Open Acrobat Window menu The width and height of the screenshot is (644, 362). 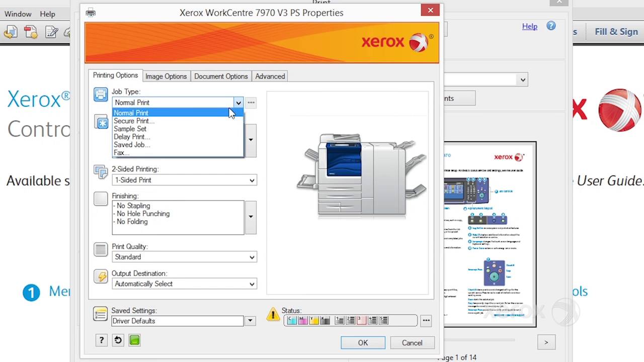(x=18, y=14)
